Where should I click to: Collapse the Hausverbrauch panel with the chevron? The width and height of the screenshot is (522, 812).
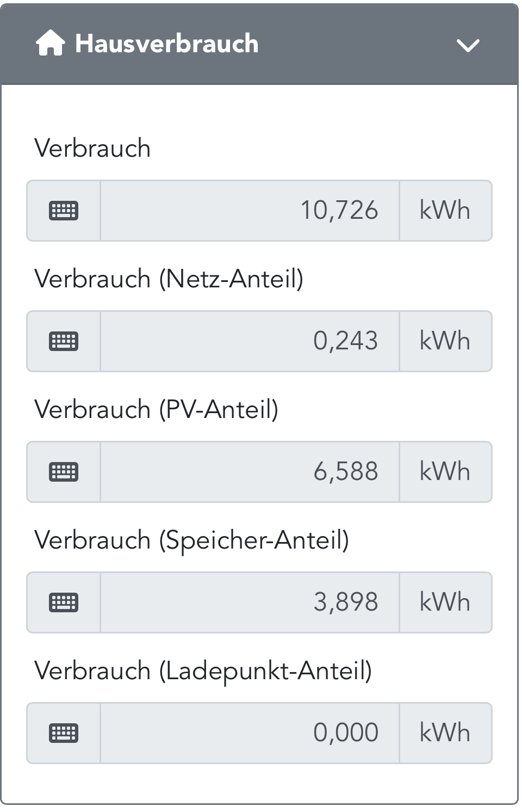[x=468, y=46]
